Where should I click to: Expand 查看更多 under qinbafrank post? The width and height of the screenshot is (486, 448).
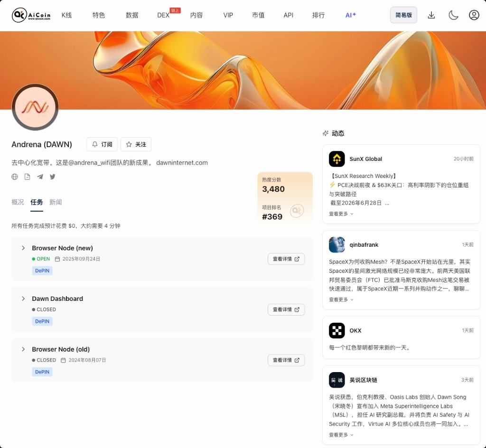click(x=341, y=299)
